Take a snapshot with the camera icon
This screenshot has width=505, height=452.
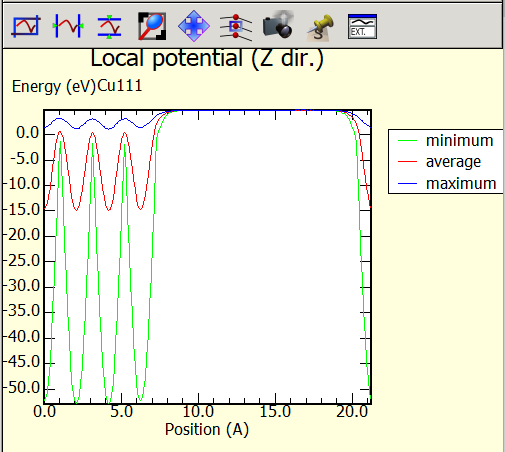point(278,25)
